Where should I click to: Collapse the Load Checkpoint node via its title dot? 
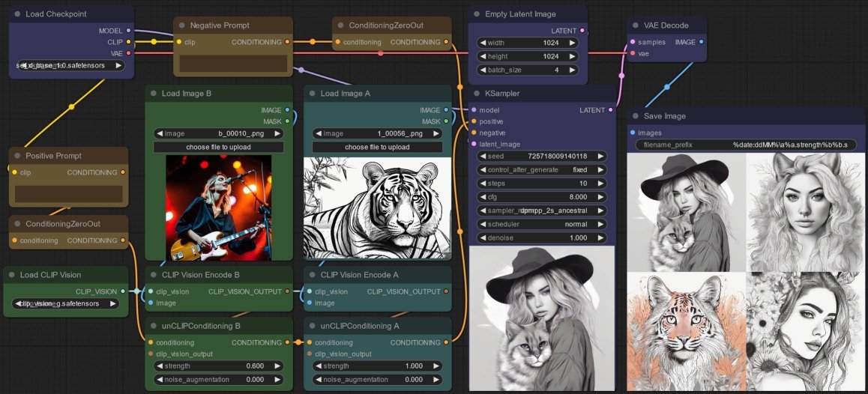pyautogui.click(x=17, y=13)
